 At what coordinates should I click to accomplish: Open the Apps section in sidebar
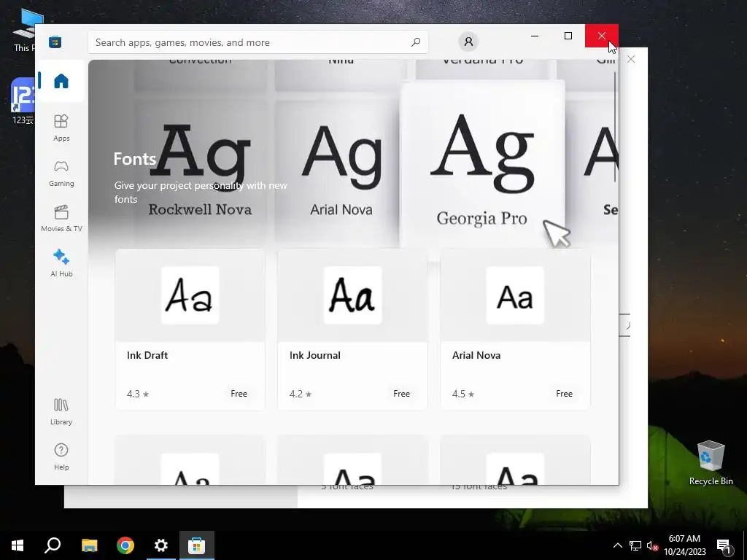click(x=61, y=128)
